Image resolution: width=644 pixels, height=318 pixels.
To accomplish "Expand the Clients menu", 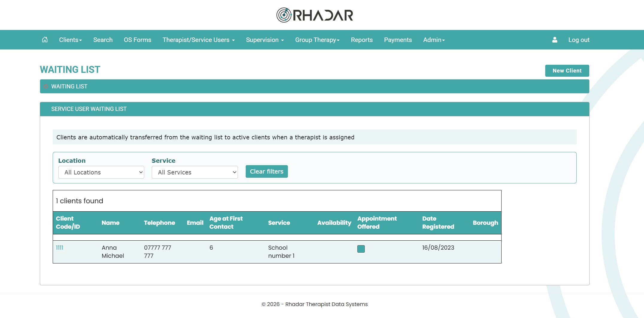I will [70, 40].
